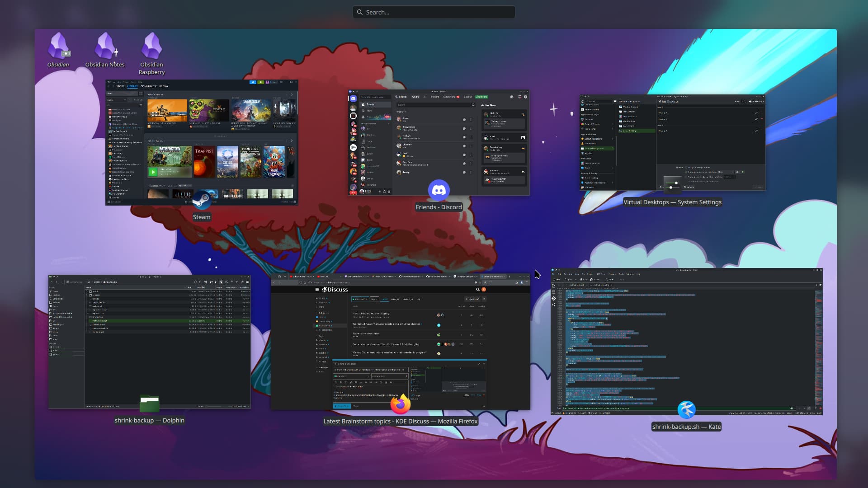
Task: Open Discord user settings gear icon
Action: click(x=389, y=192)
